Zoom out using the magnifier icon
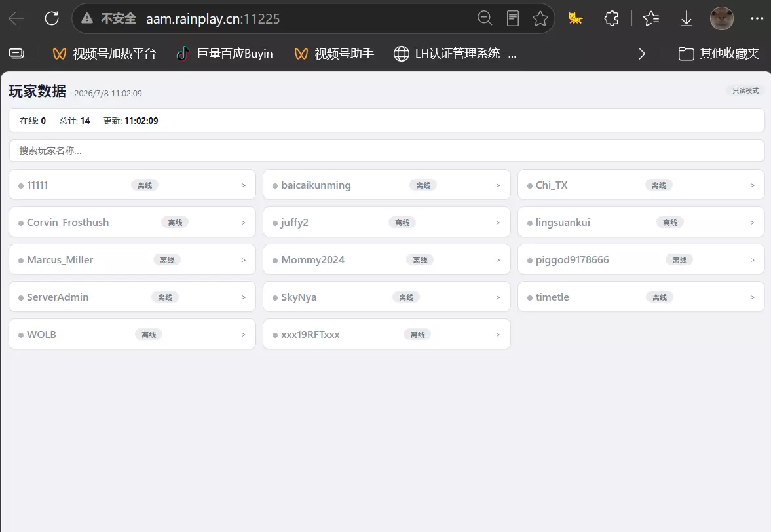 [x=485, y=19]
